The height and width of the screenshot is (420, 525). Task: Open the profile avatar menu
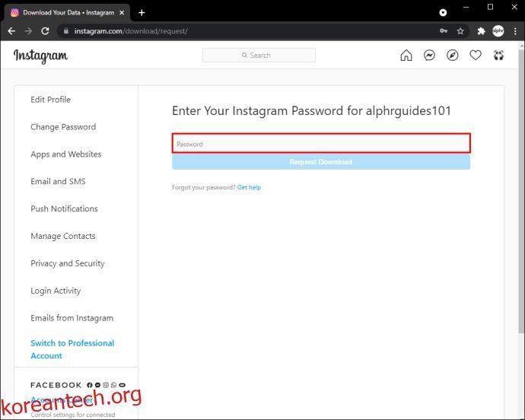pos(498,56)
